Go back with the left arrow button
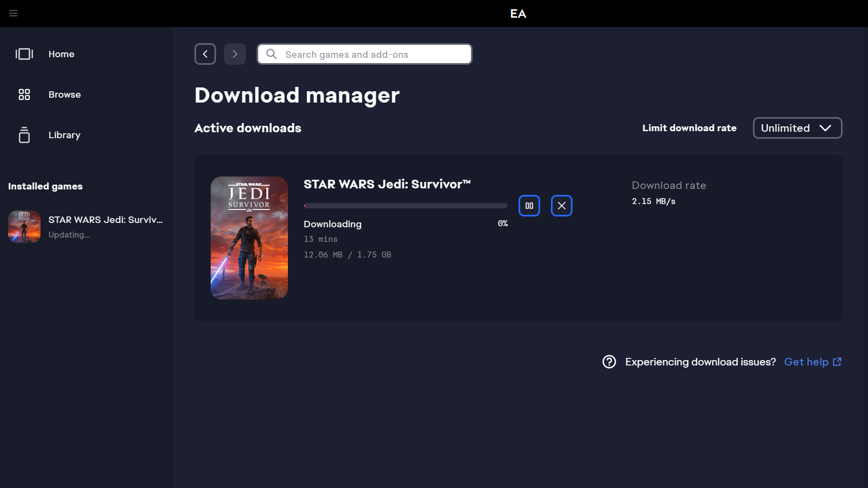 point(205,54)
